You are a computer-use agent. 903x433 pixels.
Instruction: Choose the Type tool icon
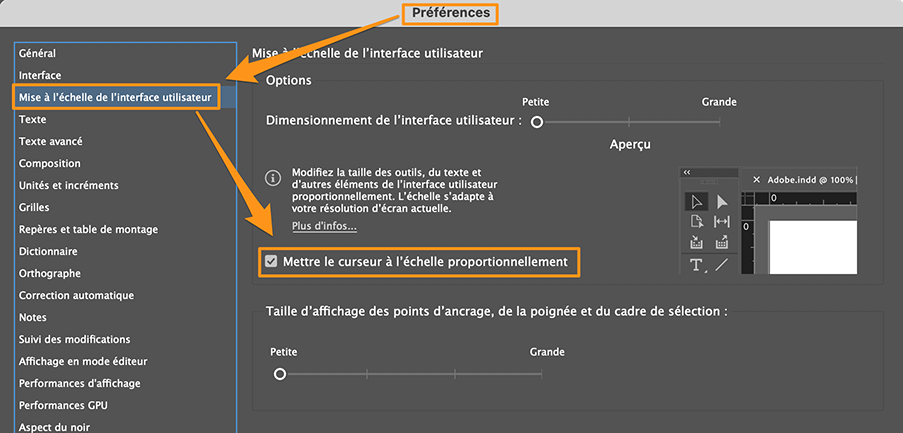tap(696, 265)
